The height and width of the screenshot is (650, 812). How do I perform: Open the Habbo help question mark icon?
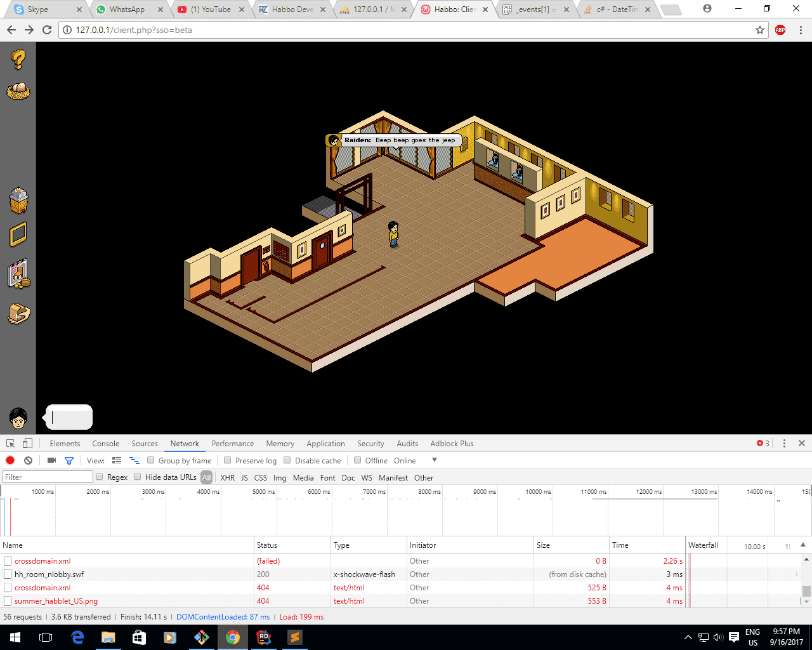(18, 59)
